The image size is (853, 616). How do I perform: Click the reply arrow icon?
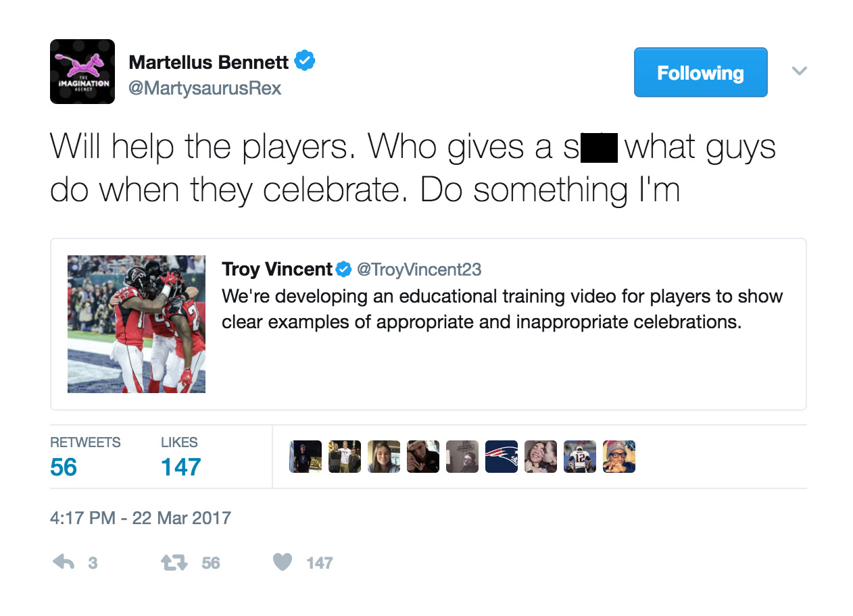click(x=64, y=562)
